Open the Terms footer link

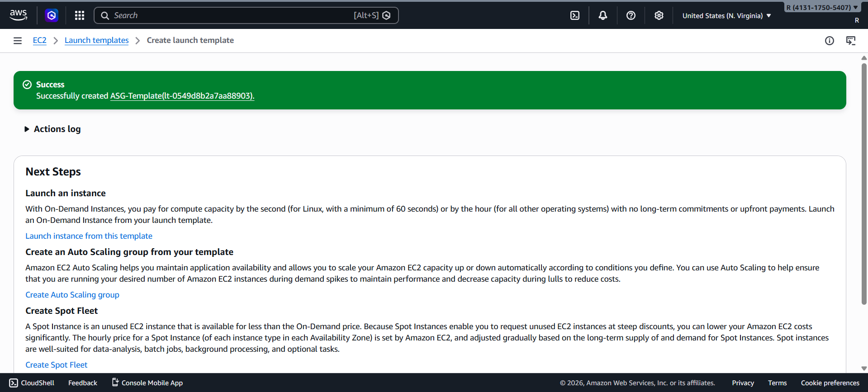tap(777, 383)
